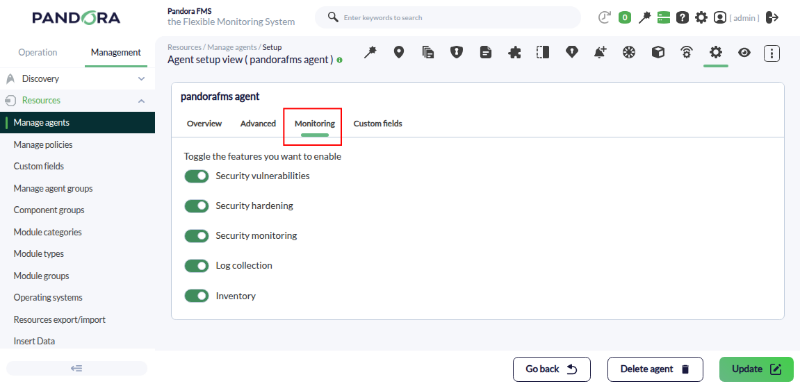Collapse the Resources menu section

tap(78, 100)
